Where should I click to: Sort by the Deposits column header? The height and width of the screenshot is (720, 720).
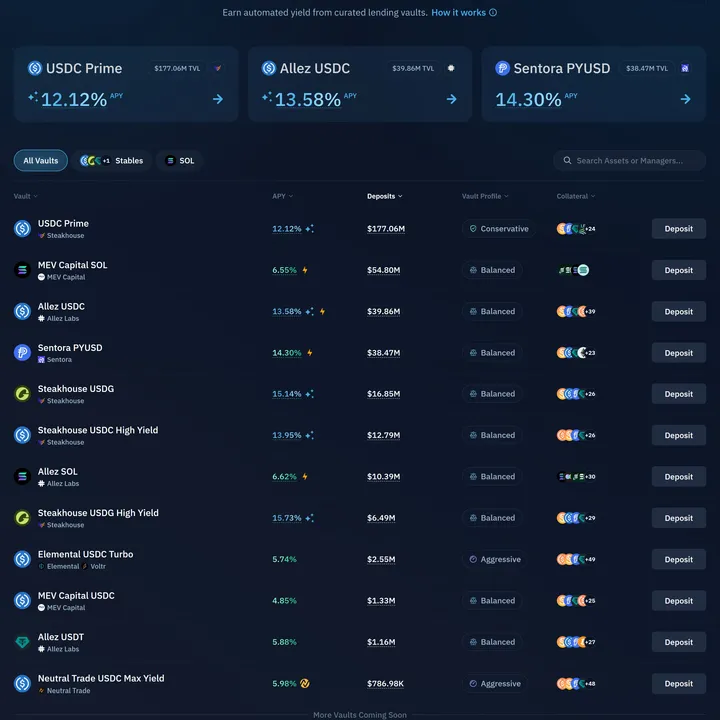point(385,196)
